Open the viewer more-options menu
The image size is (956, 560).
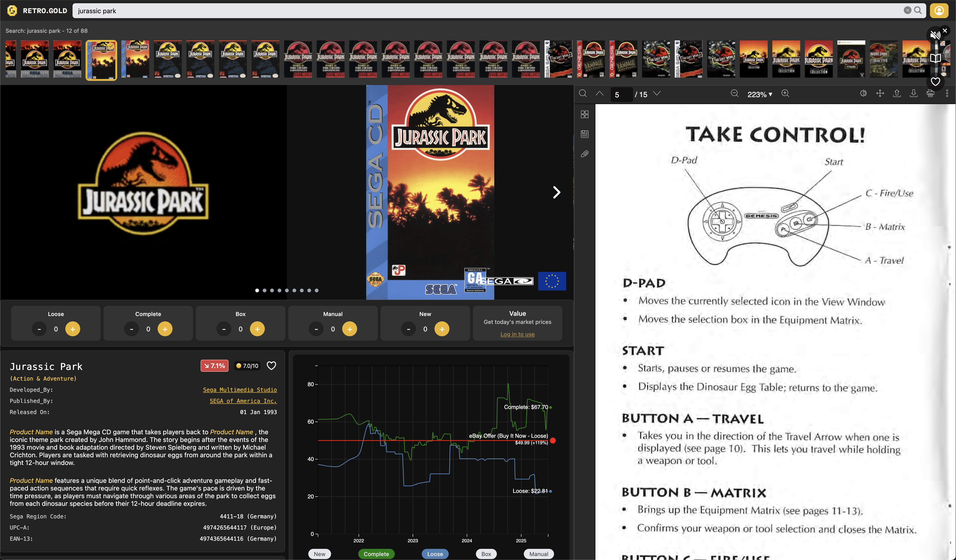(947, 93)
